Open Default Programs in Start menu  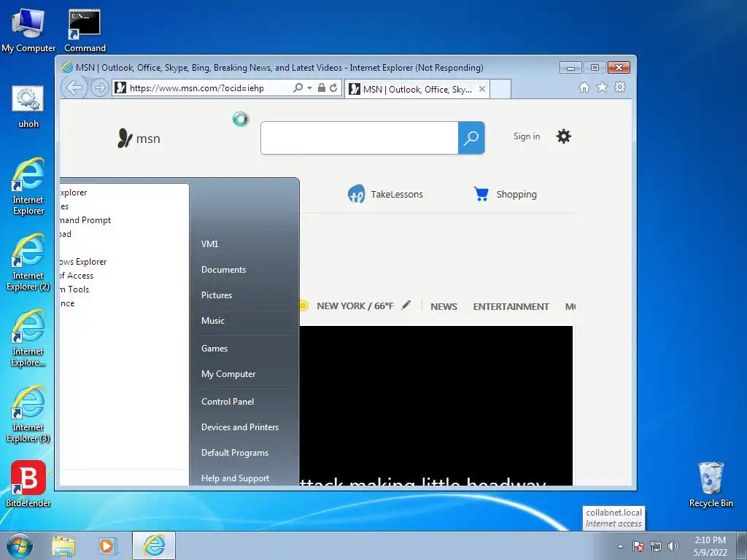(x=234, y=453)
